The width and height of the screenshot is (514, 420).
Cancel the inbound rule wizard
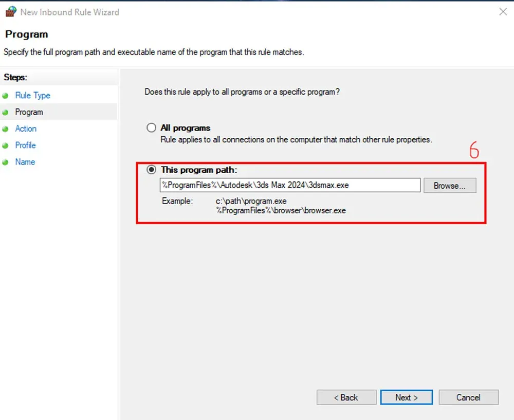pos(468,397)
